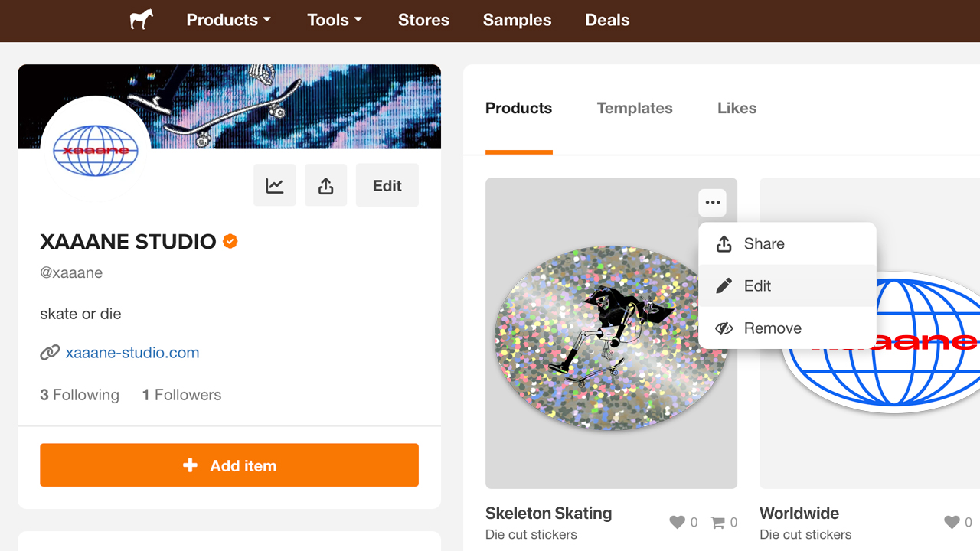Open the profile analytics chart icon
Image resolution: width=980 pixels, height=551 pixels.
(274, 184)
